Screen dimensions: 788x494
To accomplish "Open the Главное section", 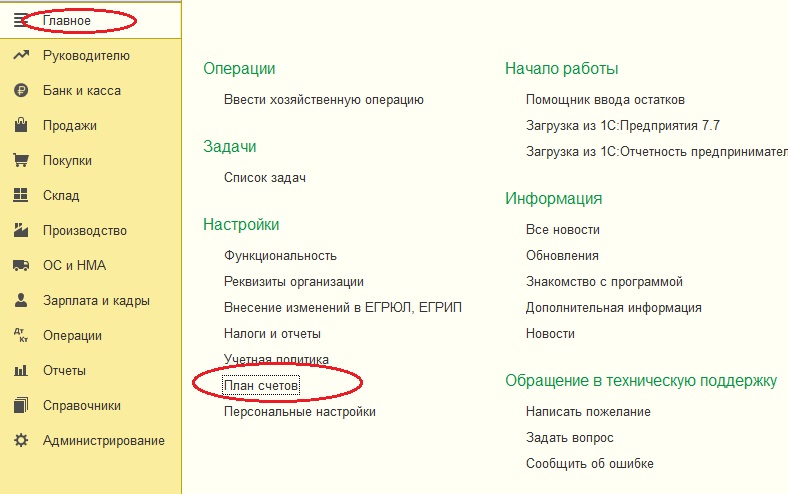I will (67, 21).
